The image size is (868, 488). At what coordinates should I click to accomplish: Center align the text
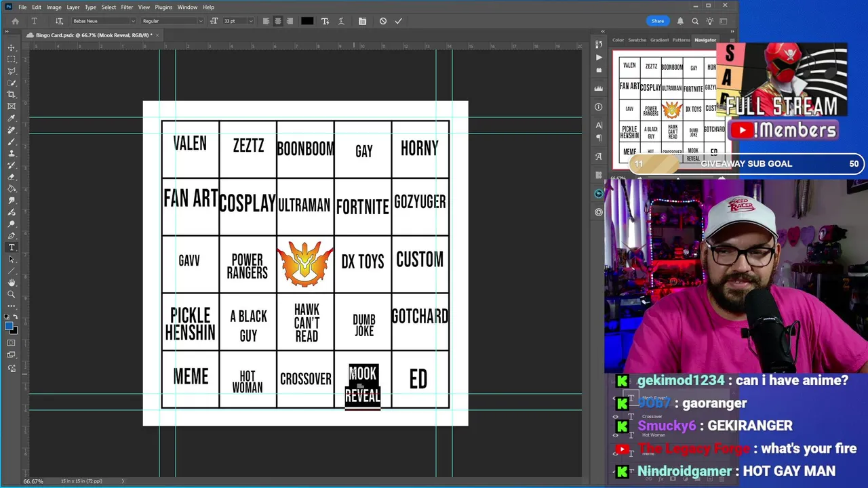tap(278, 21)
